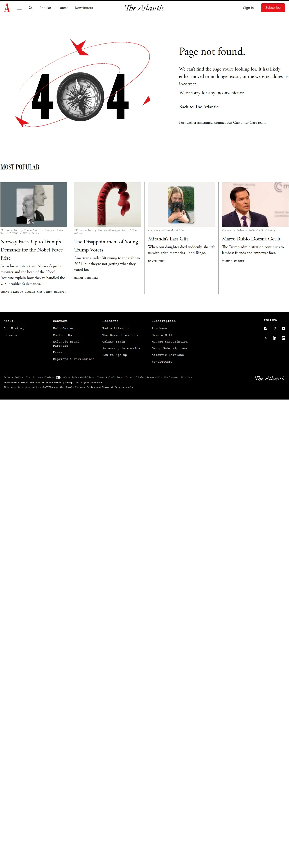Open How to Age Up podcast link
289x868 pixels.
coord(115,355)
